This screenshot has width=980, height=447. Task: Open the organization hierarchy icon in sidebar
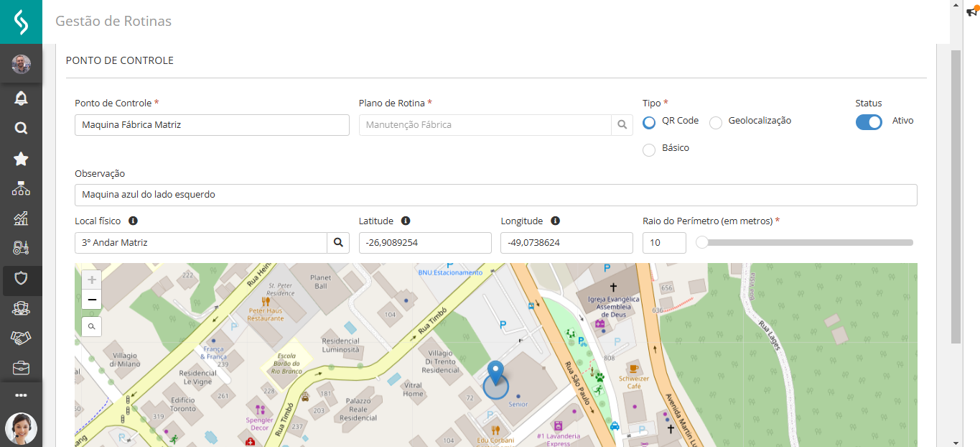click(21, 189)
